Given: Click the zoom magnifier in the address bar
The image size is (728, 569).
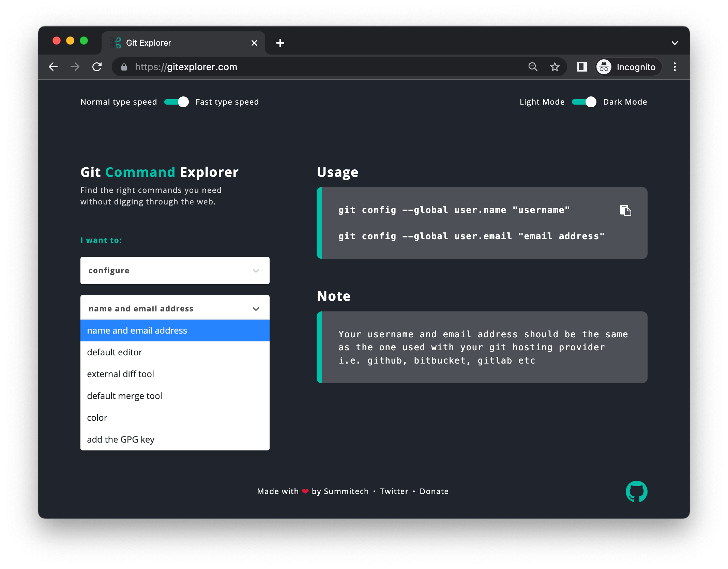Looking at the screenshot, I should 533,67.
